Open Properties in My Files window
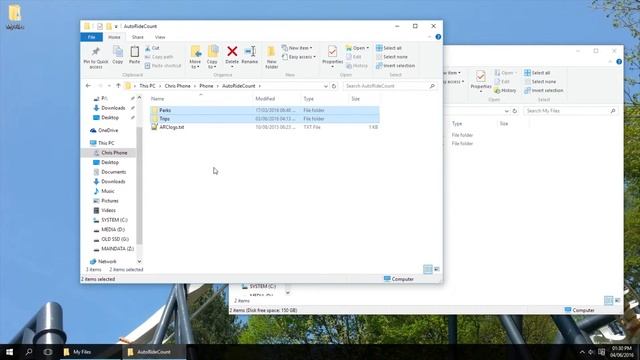 pyautogui.click(x=481, y=80)
